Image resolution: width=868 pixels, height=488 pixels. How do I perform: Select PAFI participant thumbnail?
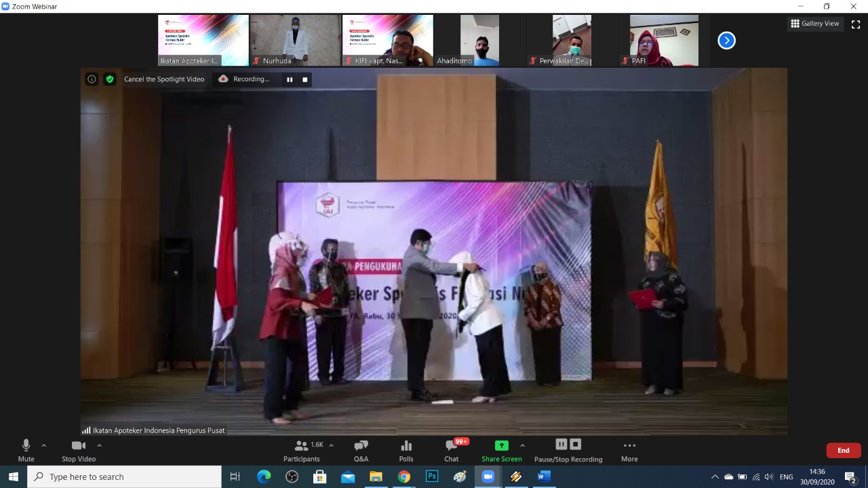(x=665, y=41)
